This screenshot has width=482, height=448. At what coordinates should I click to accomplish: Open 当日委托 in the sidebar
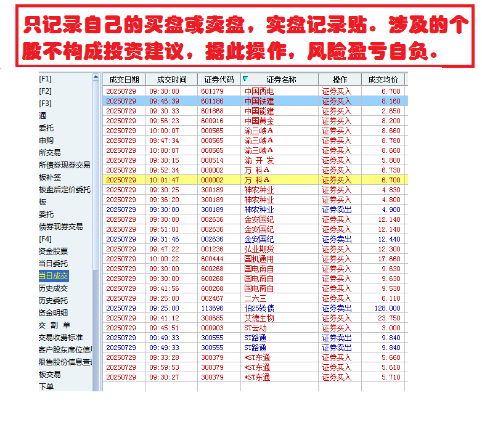pyautogui.click(x=53, y=264)
